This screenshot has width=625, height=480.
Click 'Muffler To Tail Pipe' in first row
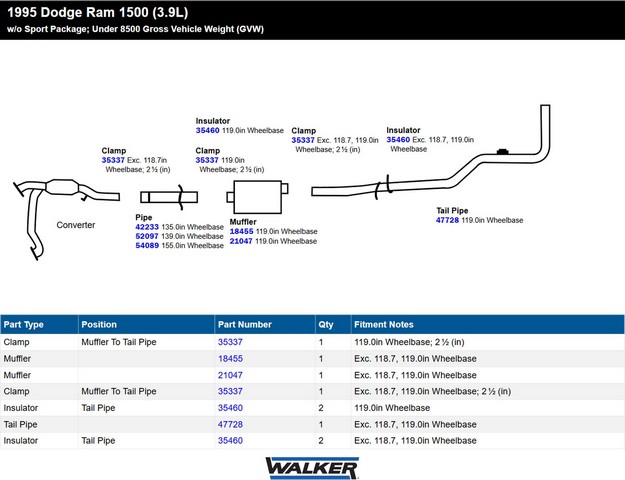coord(119,342)
